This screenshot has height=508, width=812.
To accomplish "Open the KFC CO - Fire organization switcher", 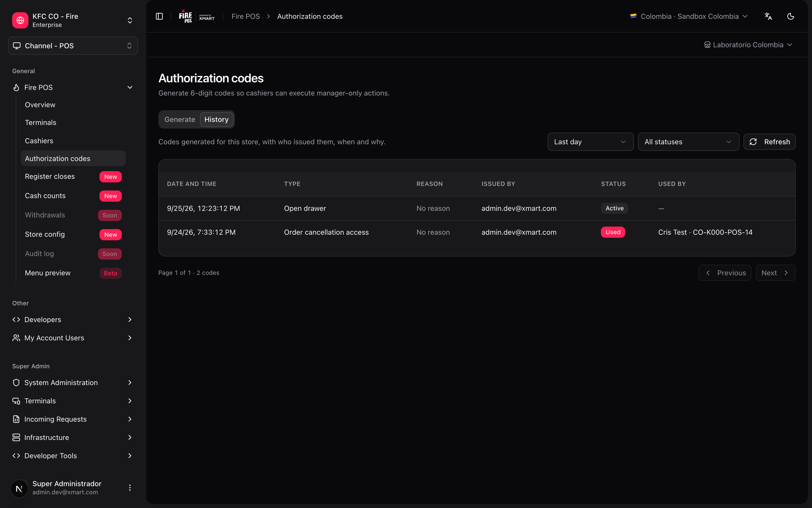I will click(x=73, y=21).
